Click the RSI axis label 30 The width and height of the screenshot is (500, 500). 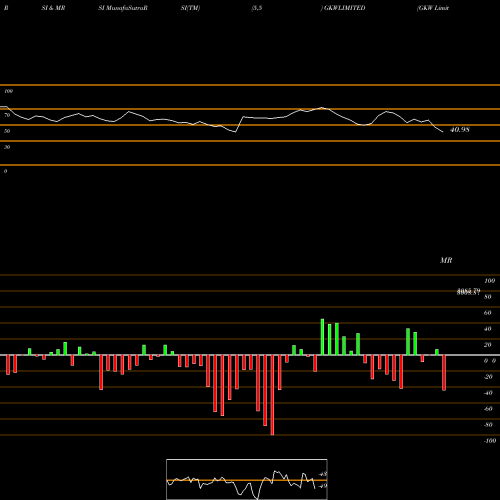[7, 147]
